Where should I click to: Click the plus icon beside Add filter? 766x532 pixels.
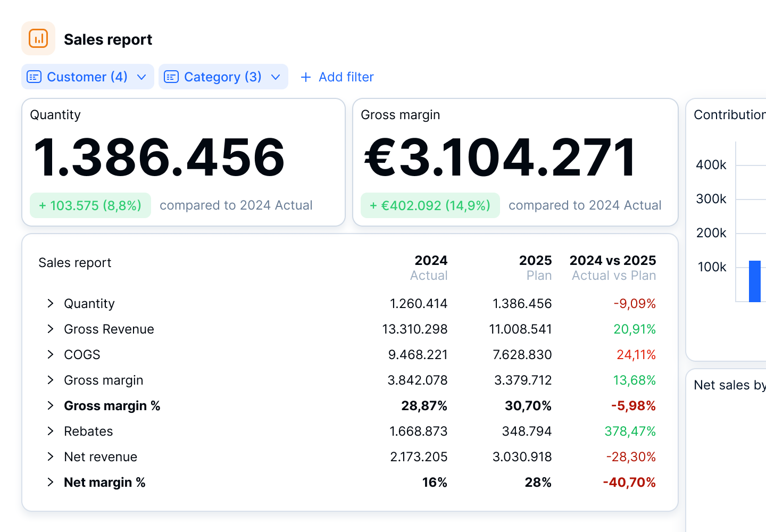(x=305, y=77)
